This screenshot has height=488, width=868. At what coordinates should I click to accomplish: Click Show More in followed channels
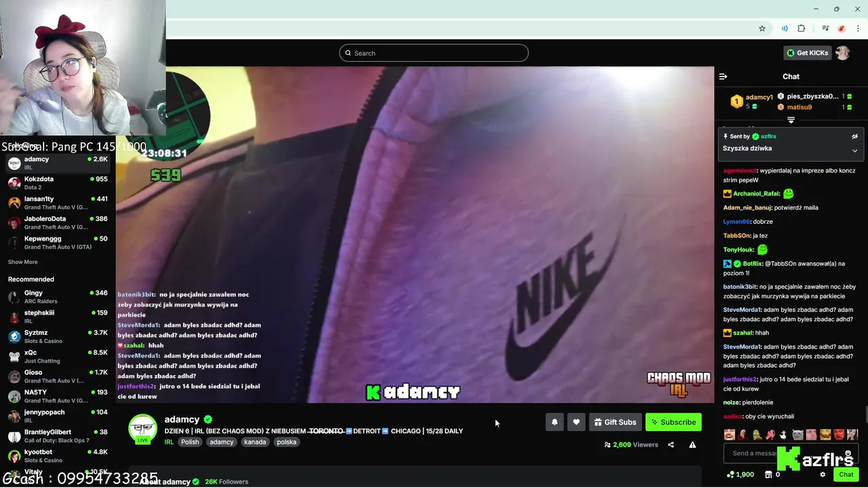click(x=23, y=262)
